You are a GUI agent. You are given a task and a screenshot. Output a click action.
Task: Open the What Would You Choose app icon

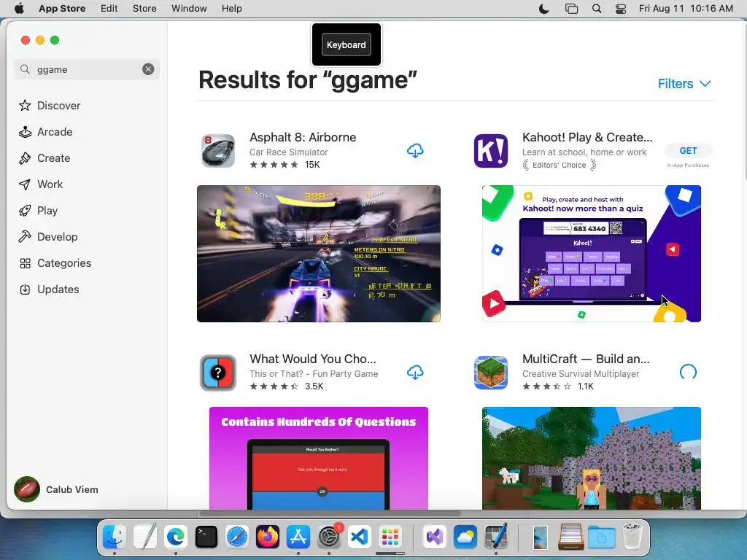pyautogui.click(x=218, y=373)
